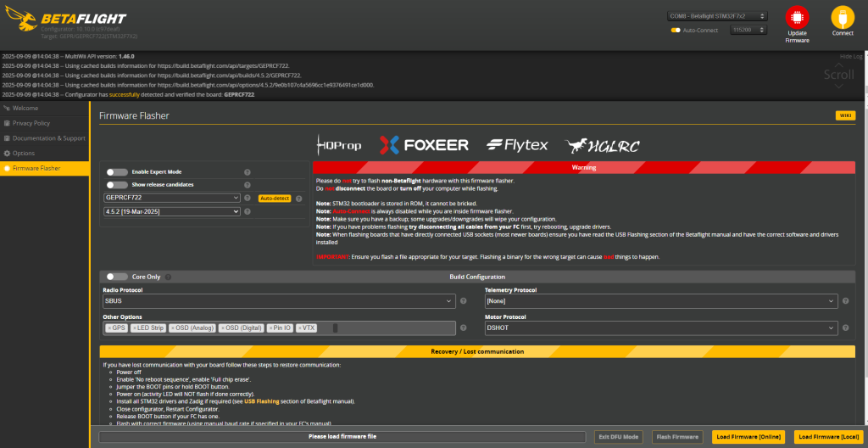The image size is (868, 448).
Task: Open help icon next to Core Only
Action: tap(169, 277)
